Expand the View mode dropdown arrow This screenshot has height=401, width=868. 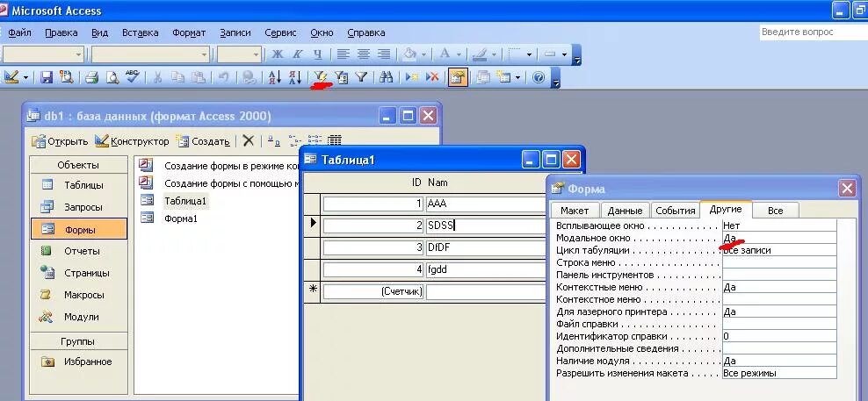[x=26, y=77]
